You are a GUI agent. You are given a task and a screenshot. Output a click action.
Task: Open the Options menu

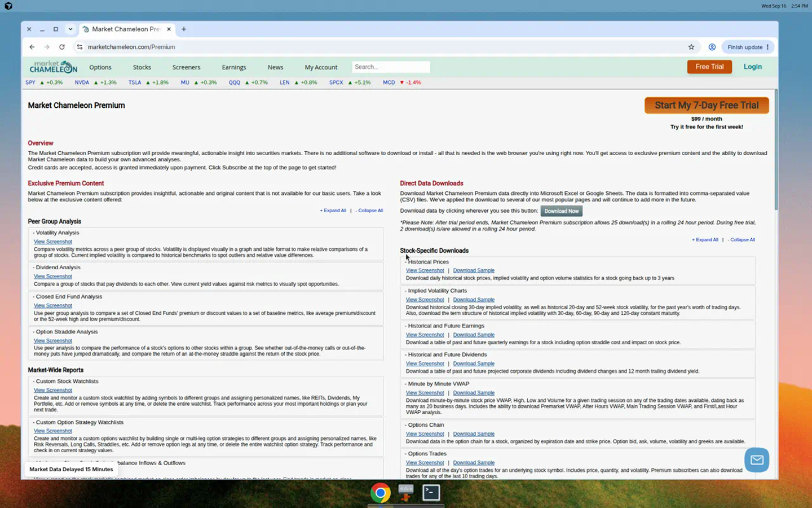[x=100, y=67]
